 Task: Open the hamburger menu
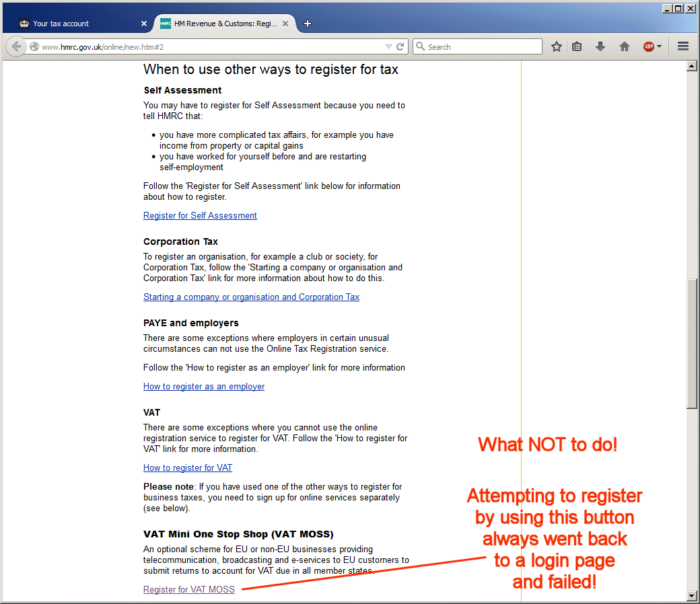click(683, 46)
